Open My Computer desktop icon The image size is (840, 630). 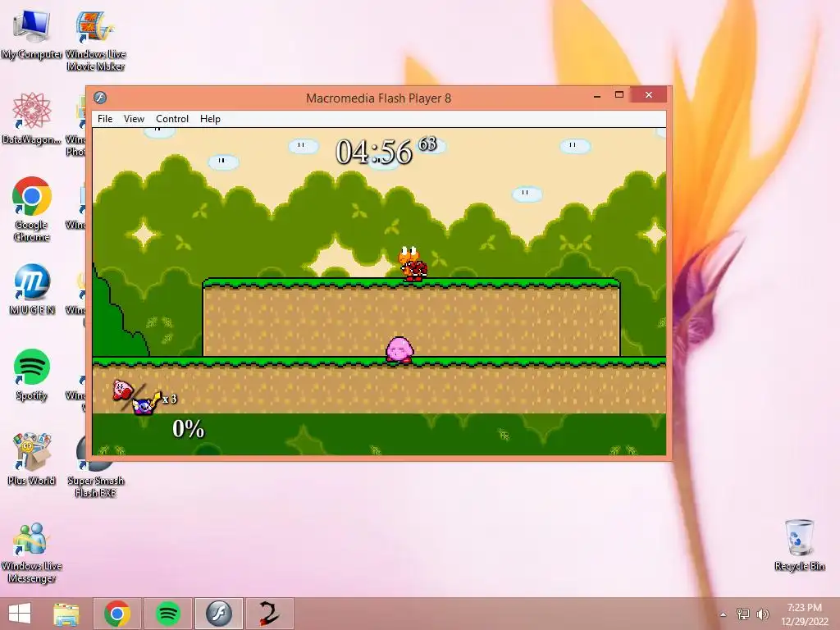point(32,34)
